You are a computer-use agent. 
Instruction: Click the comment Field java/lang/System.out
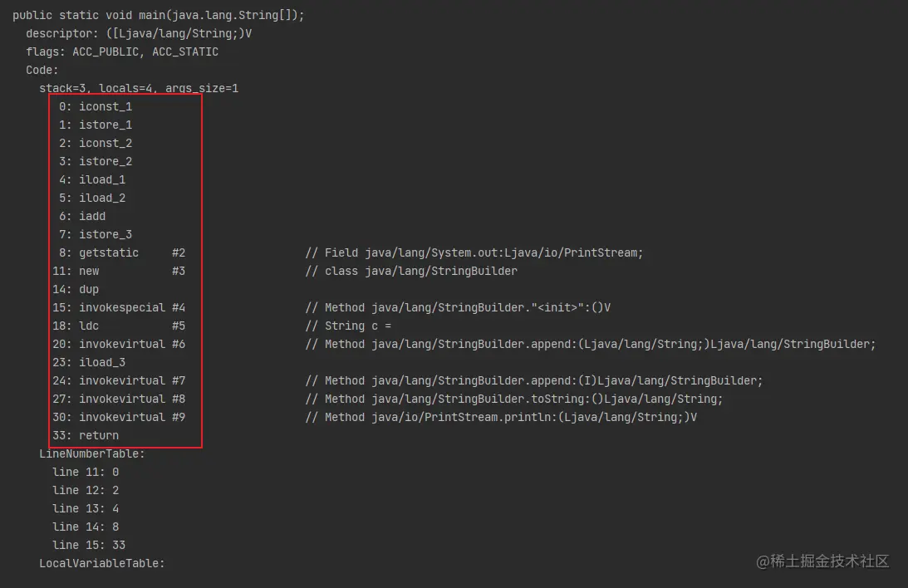point(474,252)
